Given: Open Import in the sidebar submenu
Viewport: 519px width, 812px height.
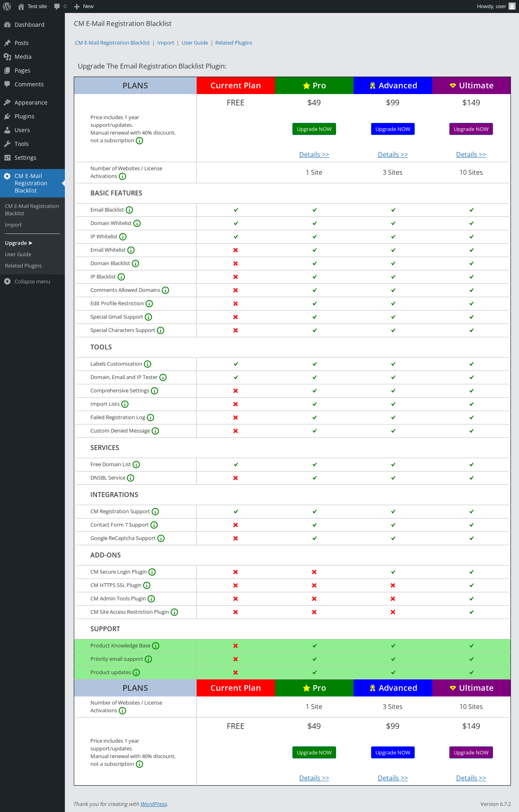Looking at the screenshot, I should 13,225.
